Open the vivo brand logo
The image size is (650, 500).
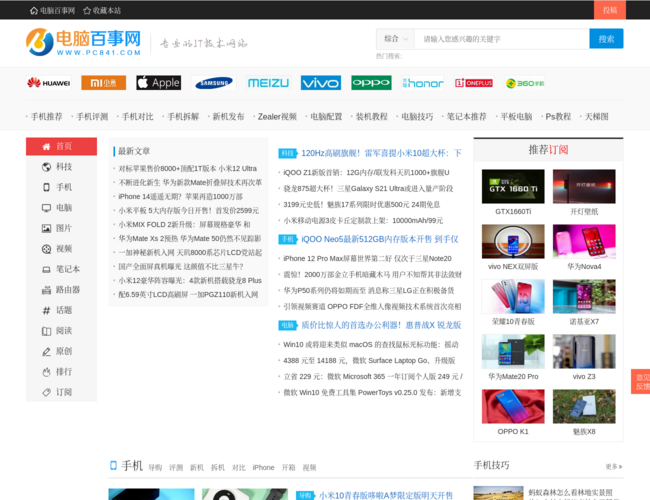point(321,83)
